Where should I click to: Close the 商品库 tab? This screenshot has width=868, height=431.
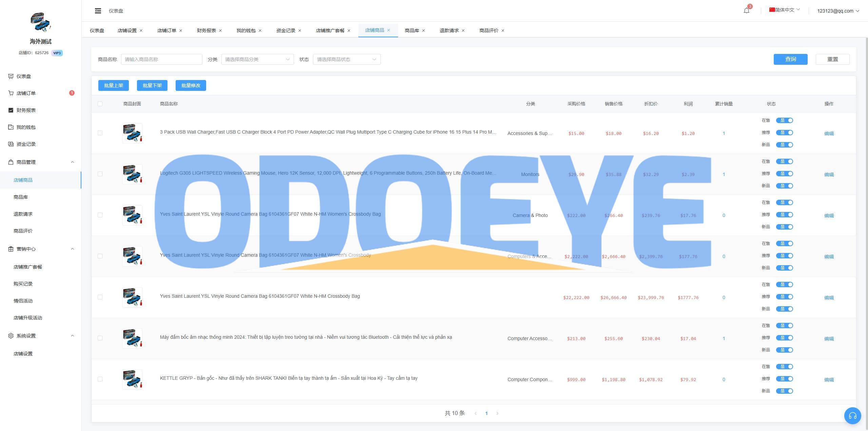tap(423, 31)
